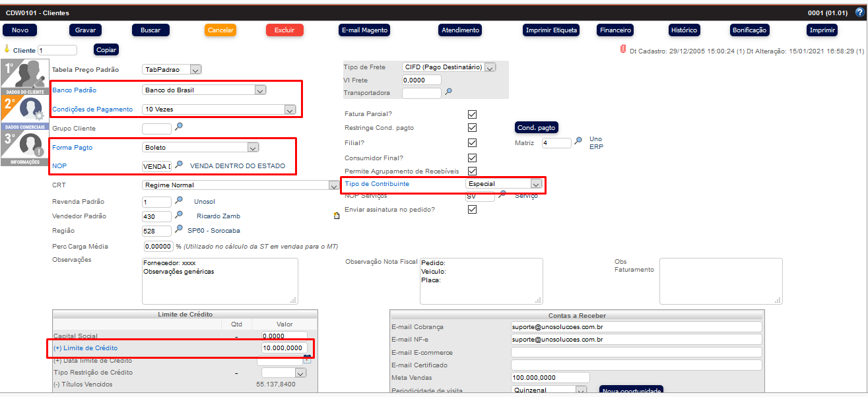Click the magnifier beside Transportadora field
This screenshot has height=397, width=868.
(x=448, y=92)
